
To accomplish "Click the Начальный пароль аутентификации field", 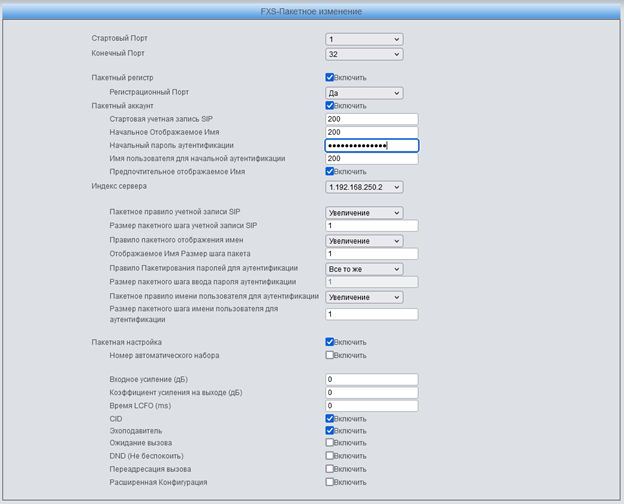I will [x=372, y=145].
